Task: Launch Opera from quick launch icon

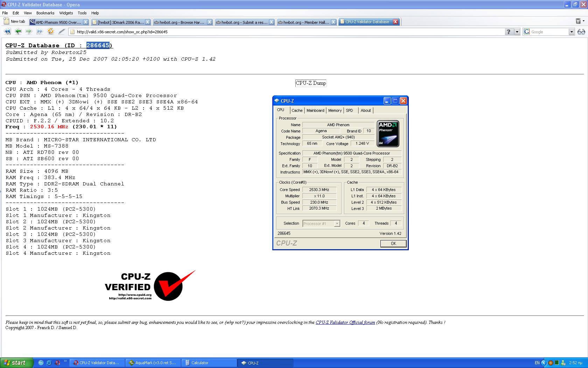Action: pyautogui.click(x=57, y=363)
